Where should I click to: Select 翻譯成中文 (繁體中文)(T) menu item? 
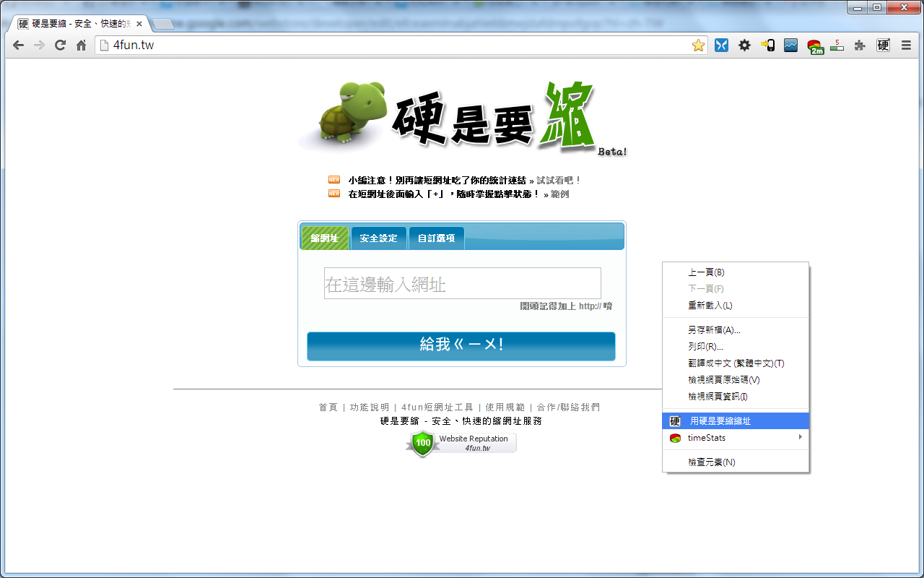(736, 363)
